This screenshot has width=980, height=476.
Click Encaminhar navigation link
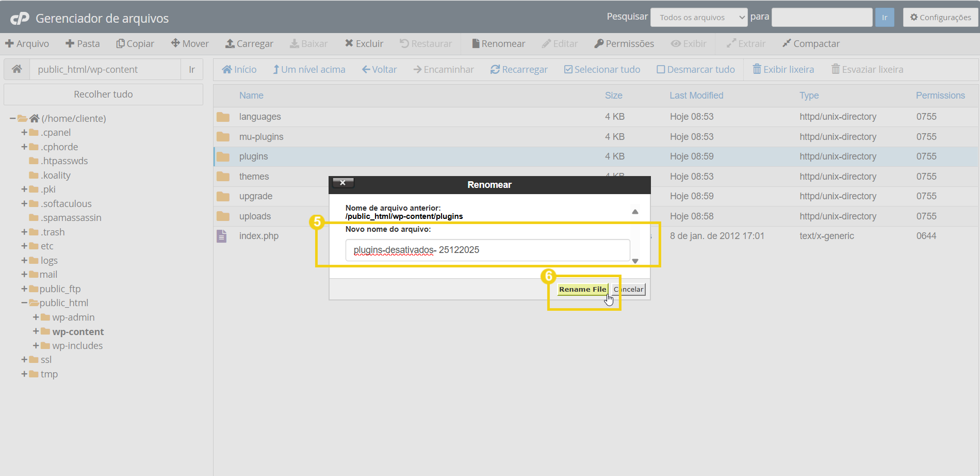444,70
